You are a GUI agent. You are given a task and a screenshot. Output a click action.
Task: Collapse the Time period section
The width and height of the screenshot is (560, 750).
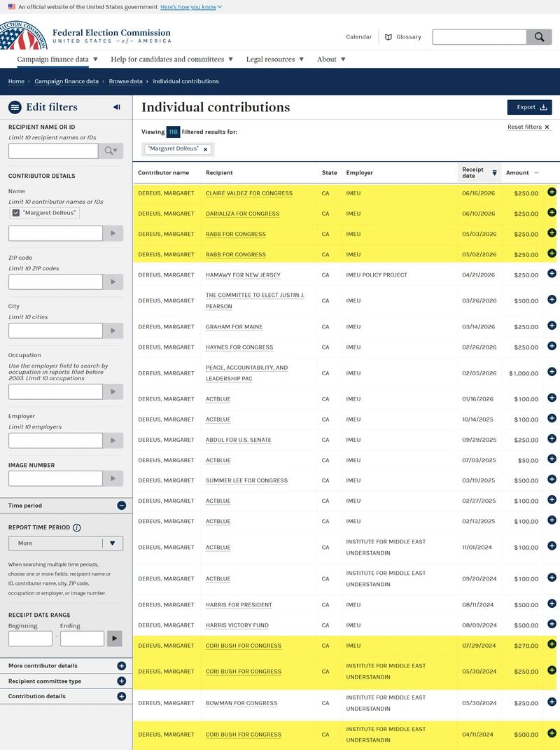coord(122,506)
